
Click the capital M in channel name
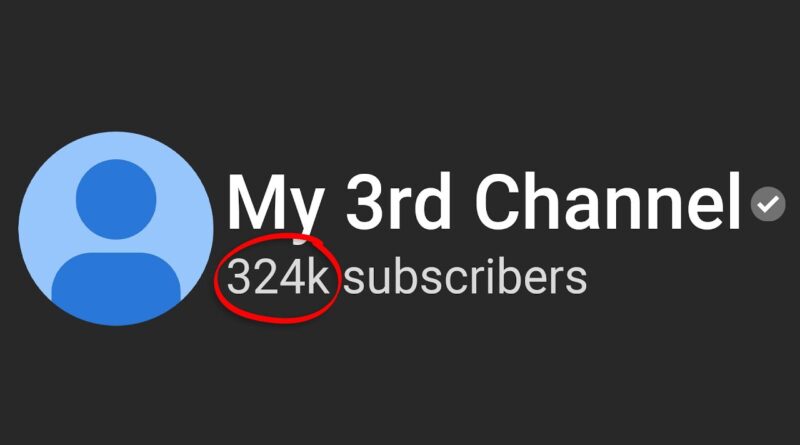255,202
